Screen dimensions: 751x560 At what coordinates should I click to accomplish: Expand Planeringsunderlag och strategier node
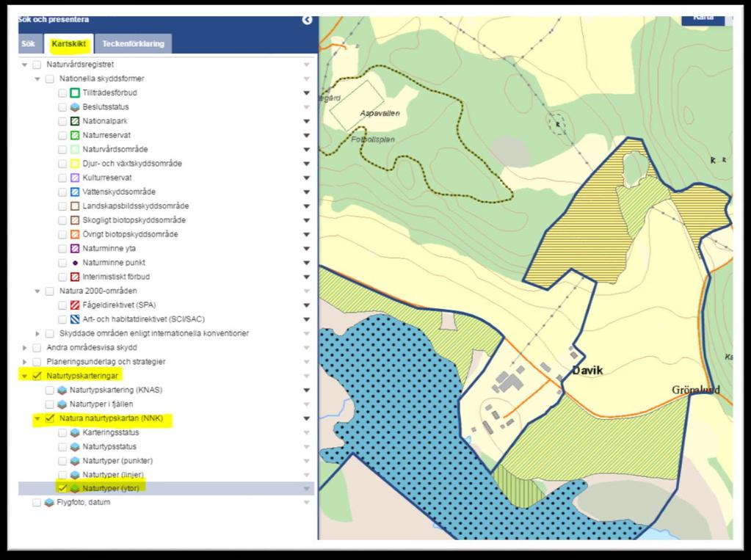24,362
